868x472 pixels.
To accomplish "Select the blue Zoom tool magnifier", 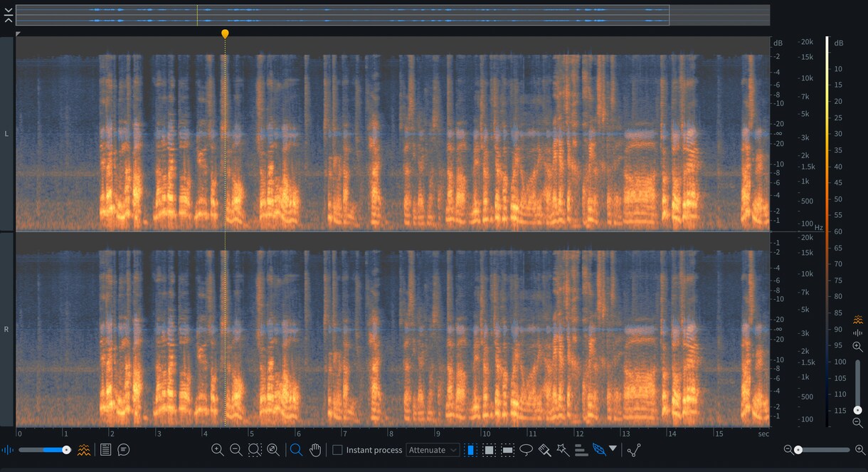I will point(297,450).
